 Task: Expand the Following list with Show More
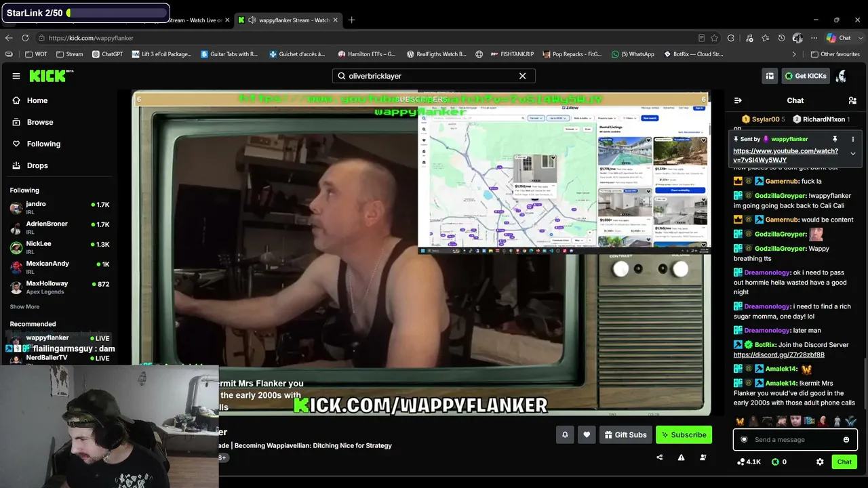24,307
